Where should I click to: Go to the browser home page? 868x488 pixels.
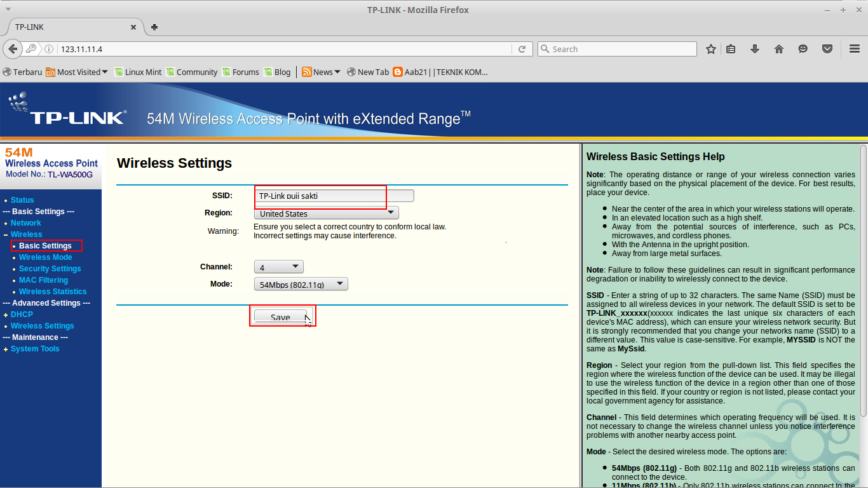click(779, 49)
